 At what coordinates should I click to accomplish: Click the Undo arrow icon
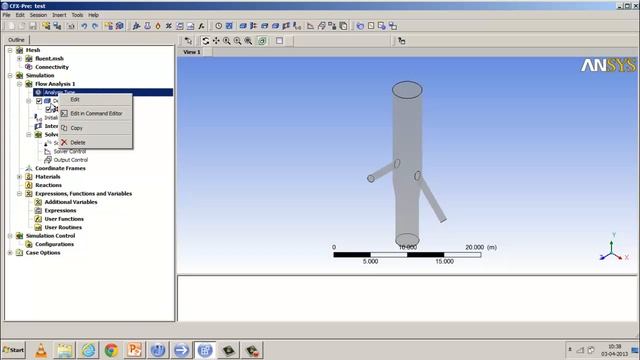click(84, 26)
